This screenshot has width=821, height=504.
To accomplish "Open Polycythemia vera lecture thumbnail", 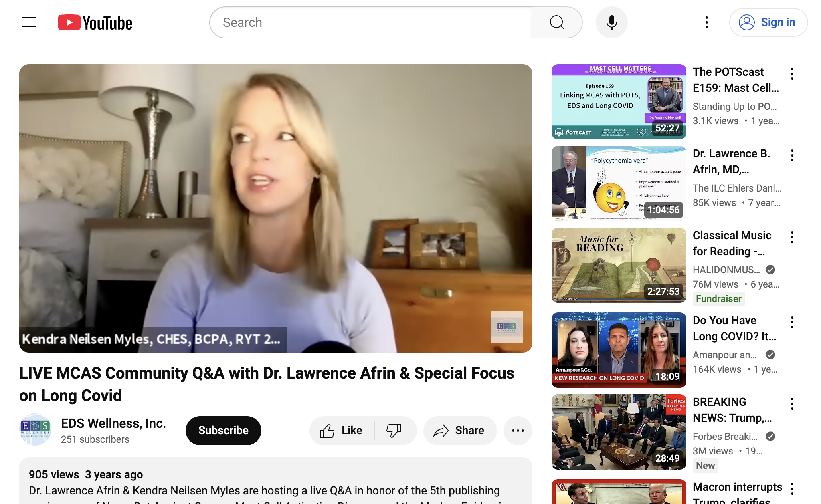I will pos(619,183).
